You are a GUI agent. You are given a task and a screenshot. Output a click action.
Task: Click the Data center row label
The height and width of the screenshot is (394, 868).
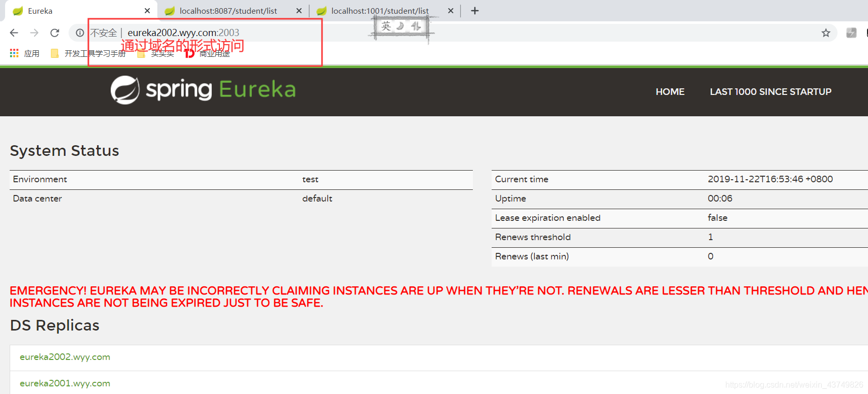coord(37,199)
